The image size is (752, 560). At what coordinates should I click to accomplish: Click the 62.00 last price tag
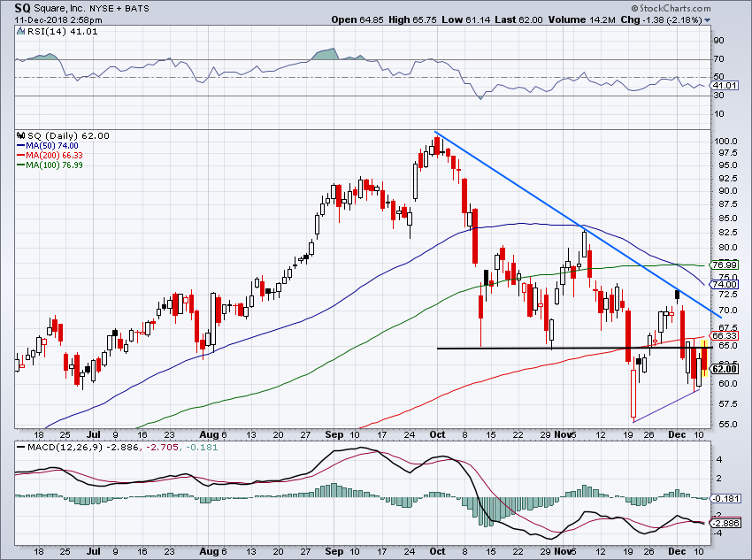[725, 369]
